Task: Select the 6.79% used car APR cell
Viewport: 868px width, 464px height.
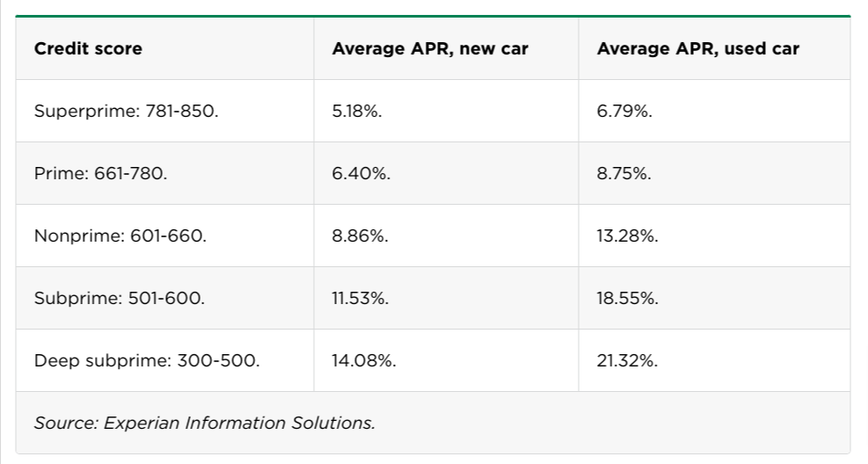Action: [x=624, y=112]
